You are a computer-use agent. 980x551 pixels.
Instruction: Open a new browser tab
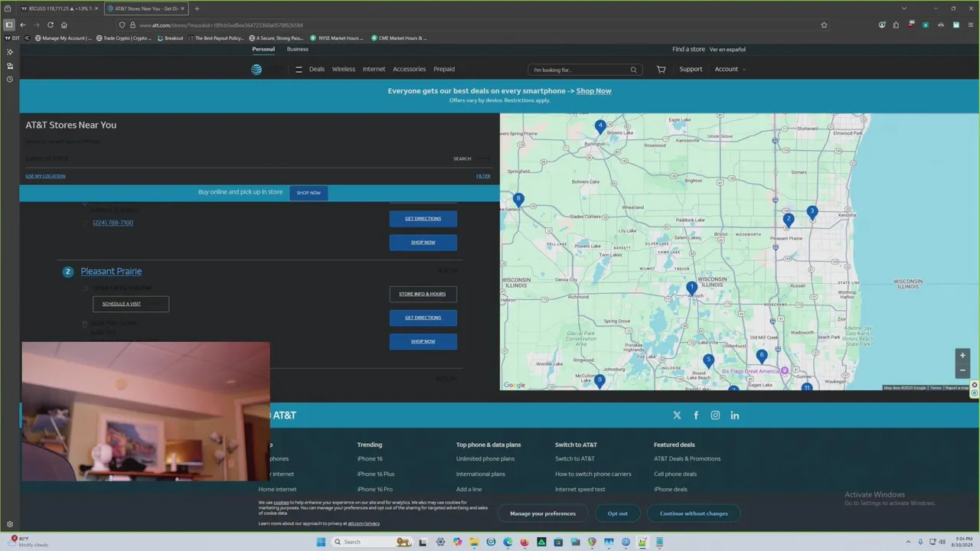tap(197, 8)
